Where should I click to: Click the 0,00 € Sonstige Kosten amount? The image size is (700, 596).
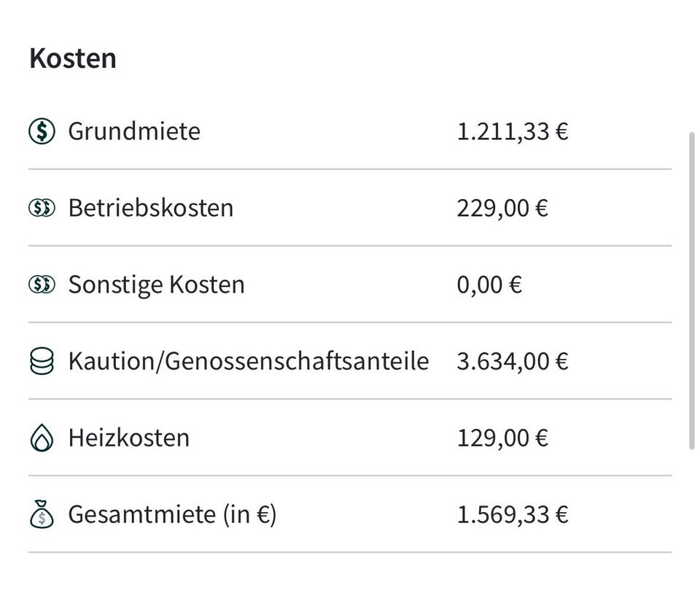[489, 285]
